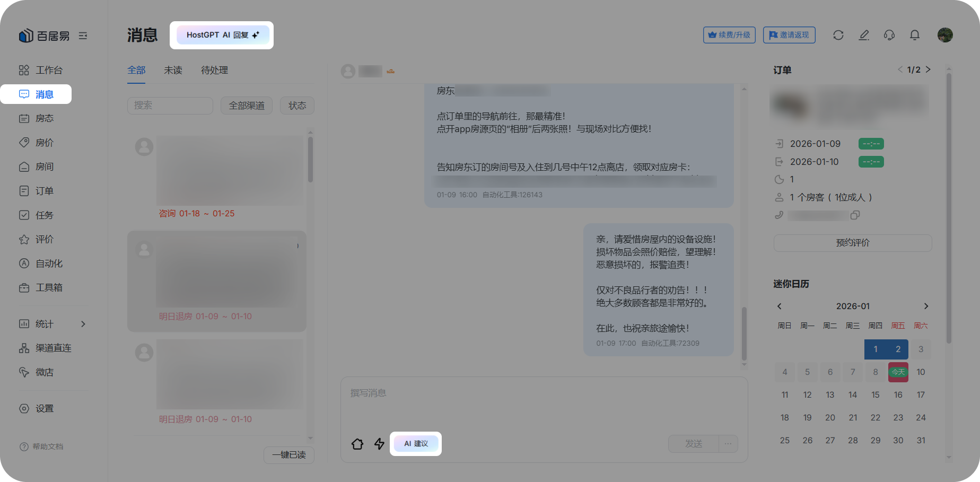Image resolution: width=980 pixels, height=482 pixels.
Task: Switch to the 未读 tab
Action: coord(173,70)
